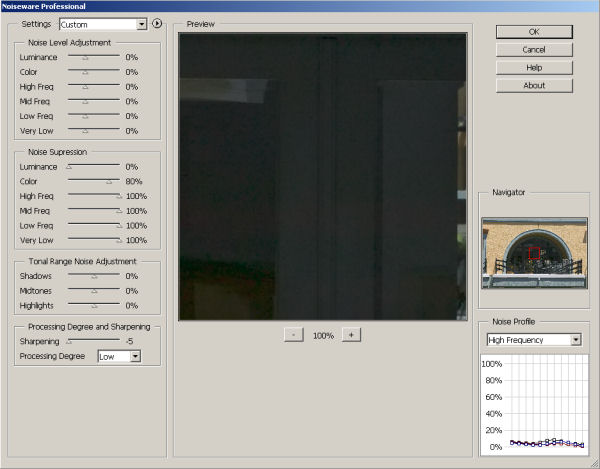Adjust Noise Suppression Luminance slider
The image size is (600, 469).
94,166
